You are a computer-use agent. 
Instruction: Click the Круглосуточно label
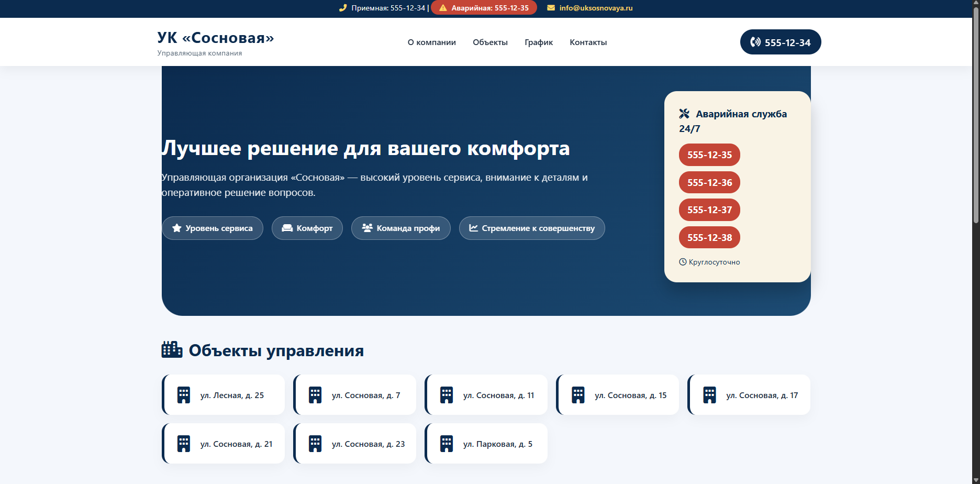coord(714,262)
